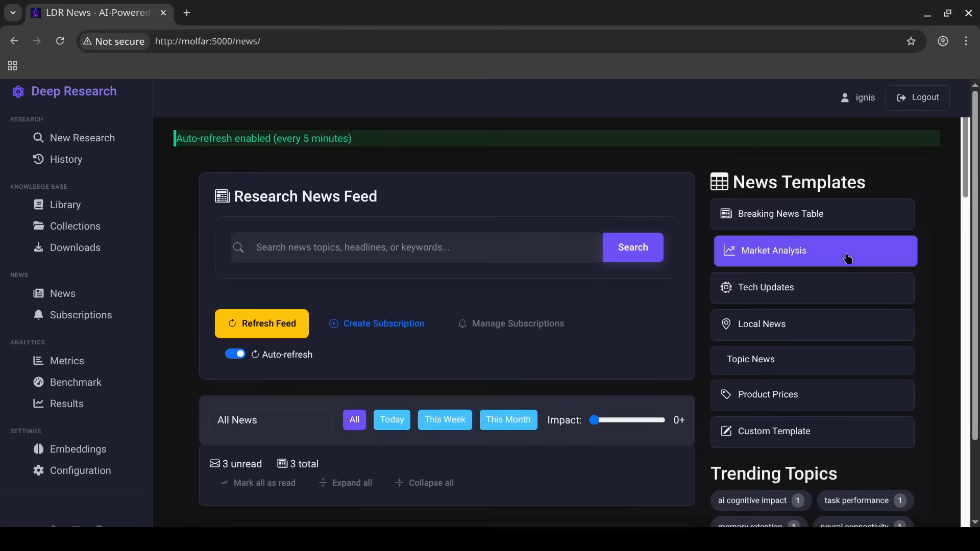Open the browser apps grid icon
980x551 pixels.
(x=13, y=66)
